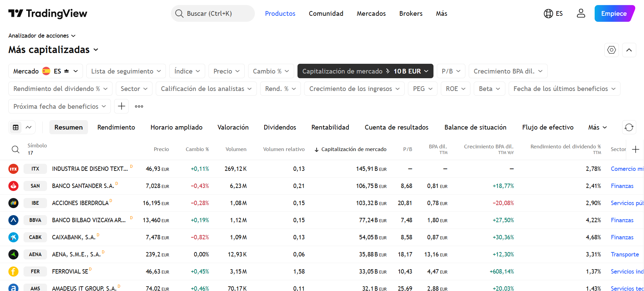Open the ROE filter dropdown
Viewport: 644px width, 291px height.
[x=456, y=89]
